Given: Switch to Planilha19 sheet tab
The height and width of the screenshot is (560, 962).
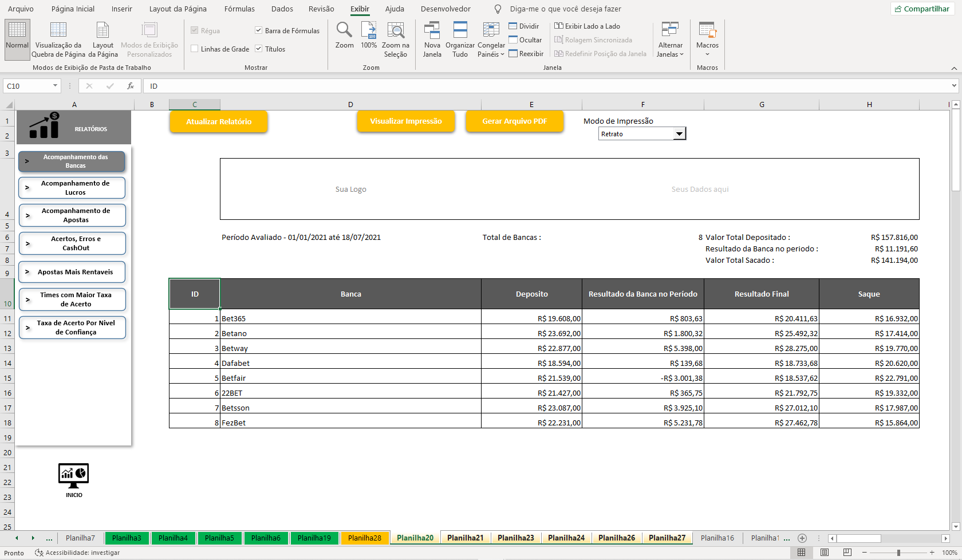Looking at the screenshot, I should pyautogui.click(x=314, y=538).
